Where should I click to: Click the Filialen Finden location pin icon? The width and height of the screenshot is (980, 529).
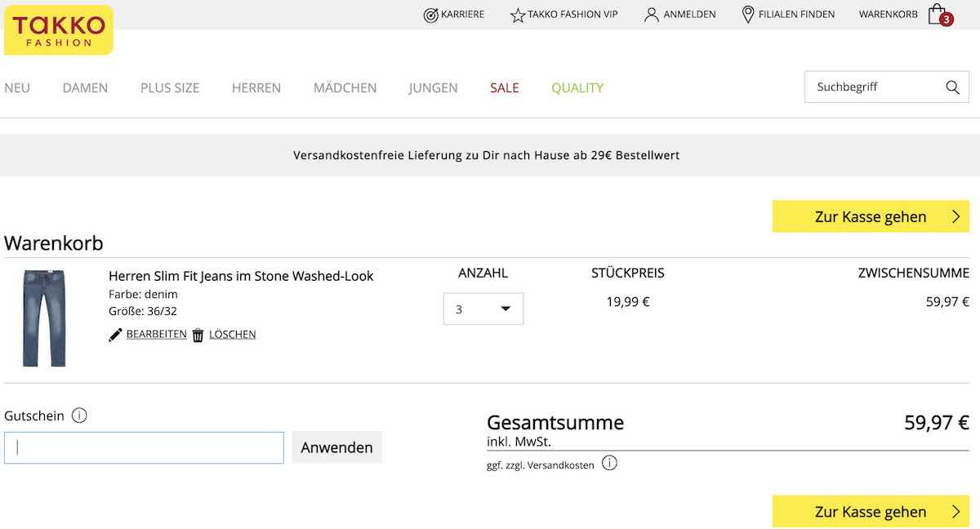[x=746, y=14]
